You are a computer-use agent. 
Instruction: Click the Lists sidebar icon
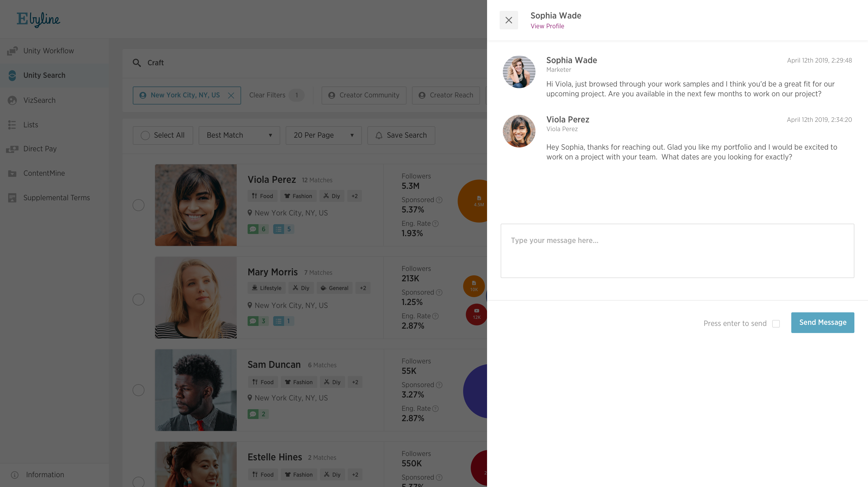click(12, 125)
